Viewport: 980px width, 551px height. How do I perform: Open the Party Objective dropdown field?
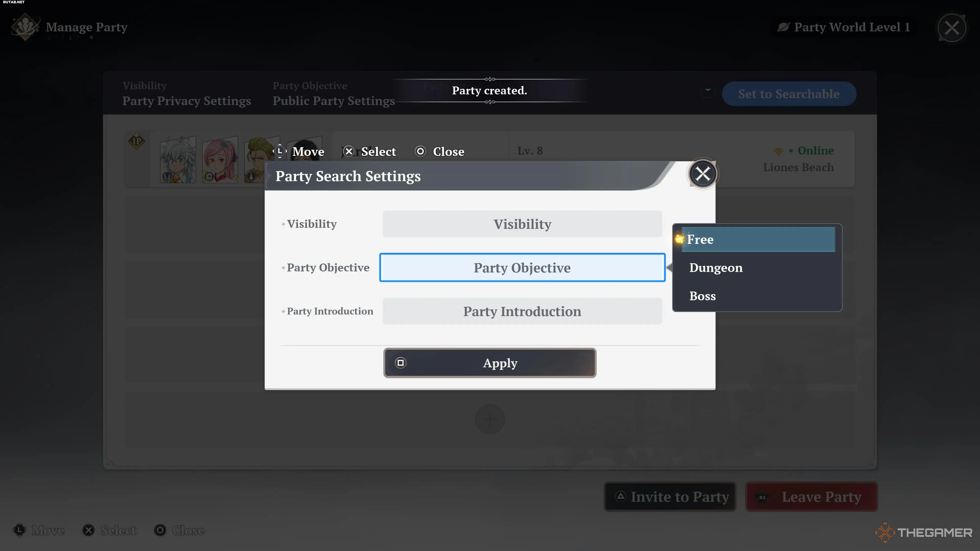pos(522,267)
